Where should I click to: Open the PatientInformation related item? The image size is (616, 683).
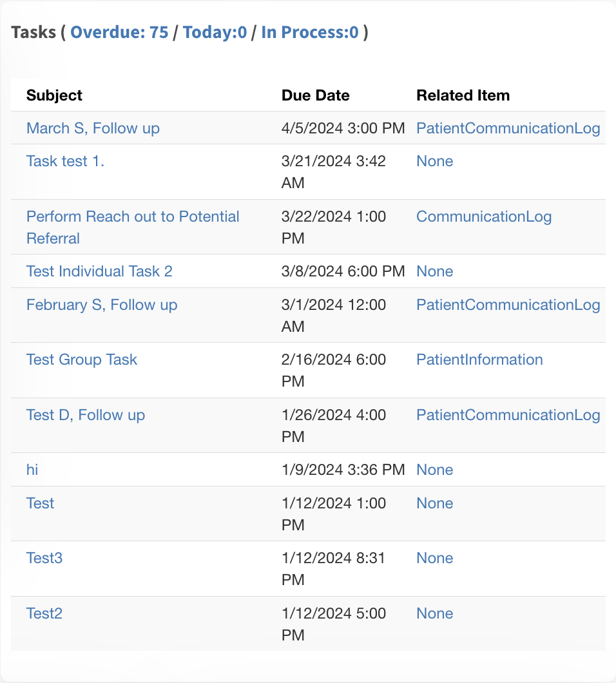tap(479, 360)
